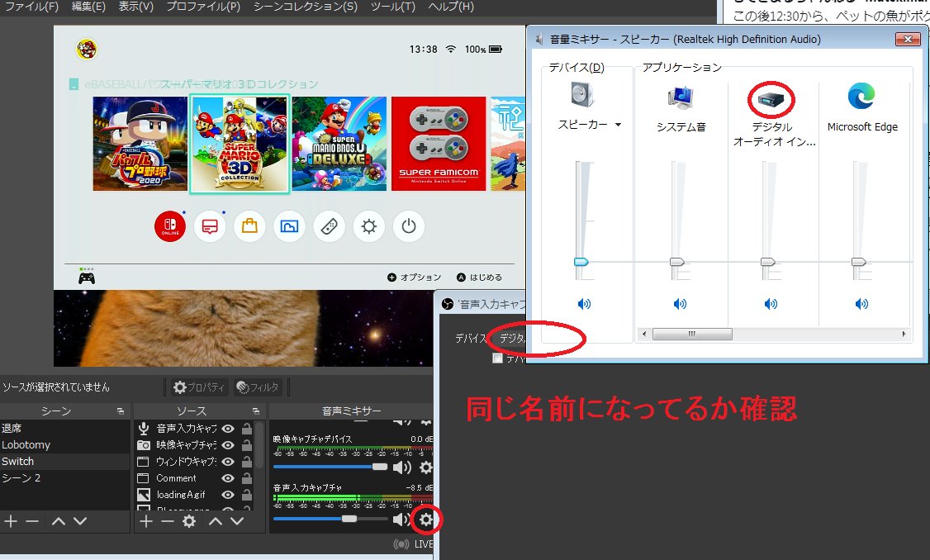The image size is (930, 560).
Task: Click the デジタル オーディオ device icon in volume mixer
Action: [771, 101]
